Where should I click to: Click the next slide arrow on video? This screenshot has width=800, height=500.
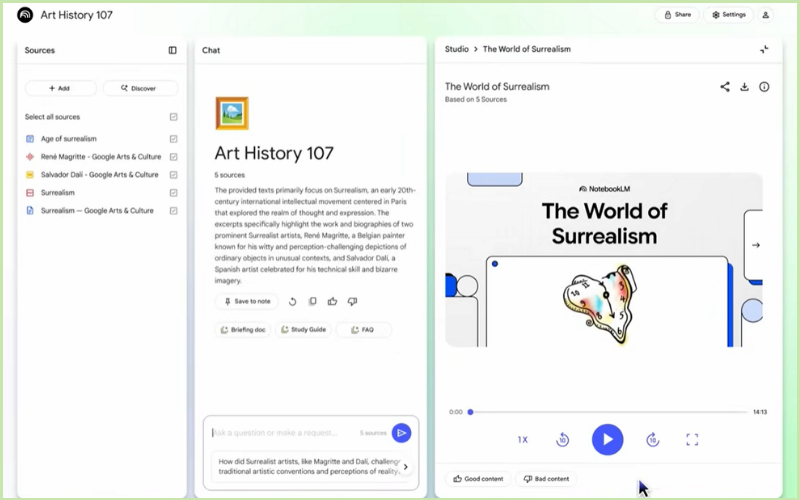pyautogui.click(x=756, y=245)
